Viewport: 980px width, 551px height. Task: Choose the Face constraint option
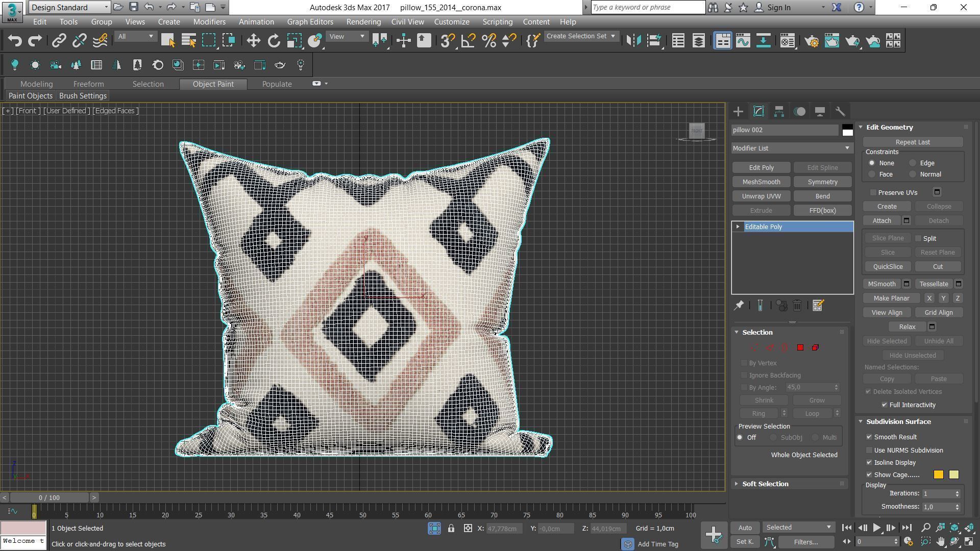click(872, 174)
